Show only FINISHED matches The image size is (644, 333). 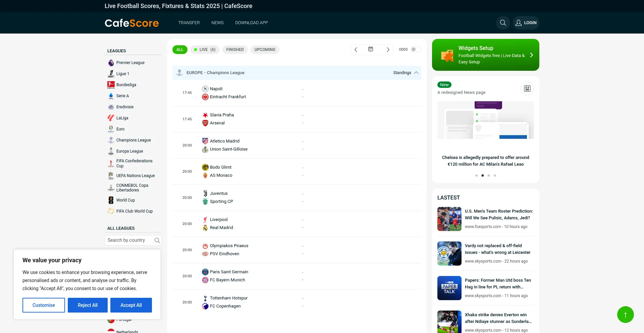235,50
